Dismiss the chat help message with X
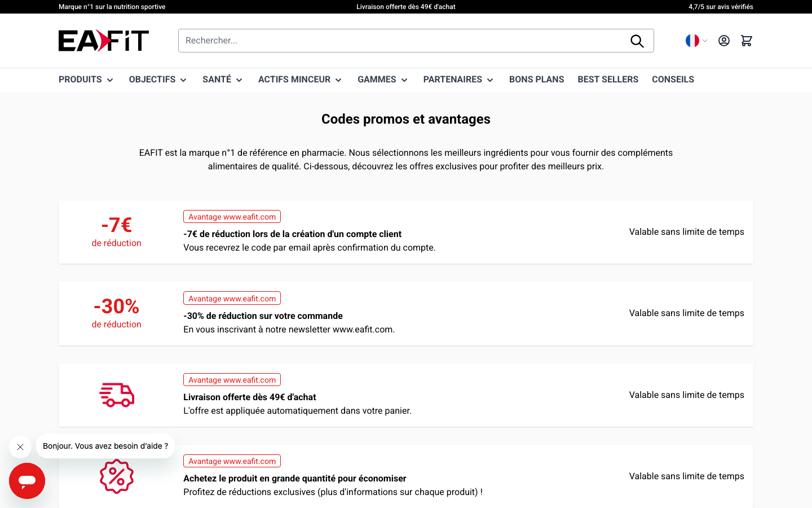The width and height of the screenshot is (812, 508). [20, 447]
